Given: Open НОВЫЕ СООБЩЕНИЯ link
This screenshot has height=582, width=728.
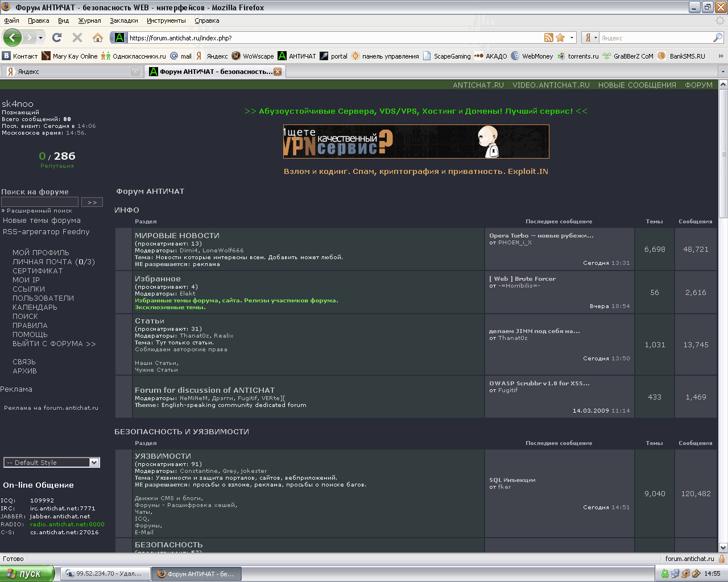Looking at the screenshot, I should pyautogui.click(x=637, y=85).
